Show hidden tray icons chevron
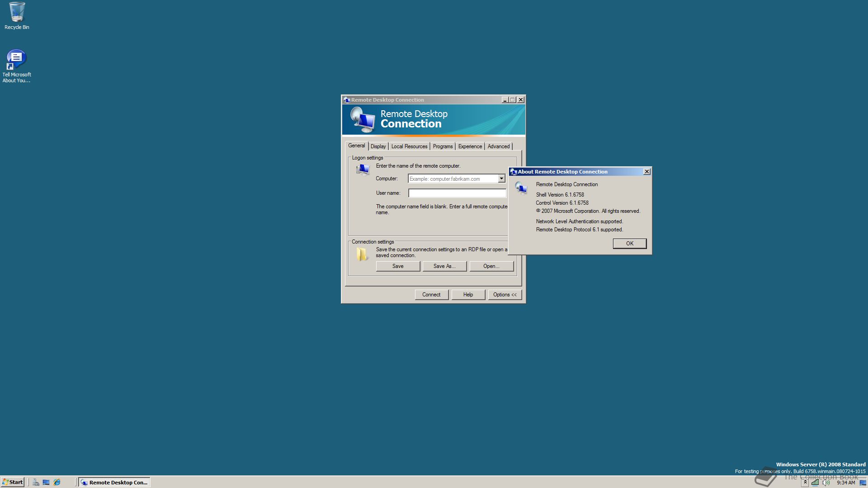The width and height of the screenshot is (868, 488). coord(805,482)
